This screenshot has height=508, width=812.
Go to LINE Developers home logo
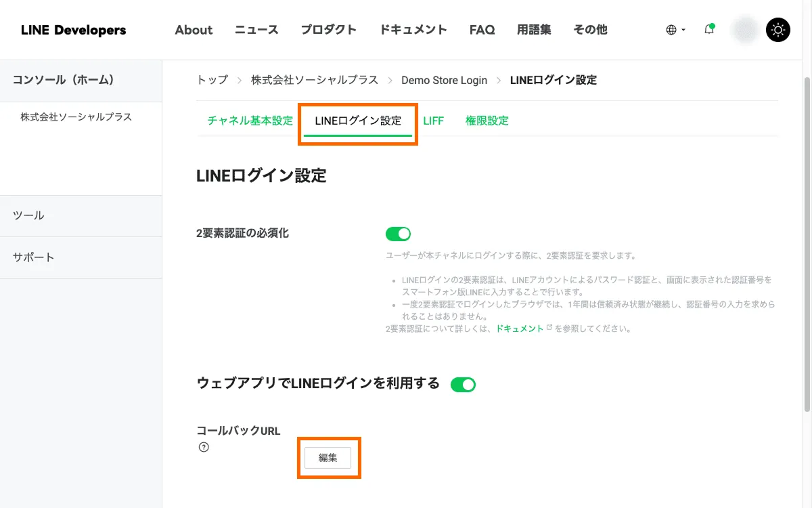tap(73, 30)
